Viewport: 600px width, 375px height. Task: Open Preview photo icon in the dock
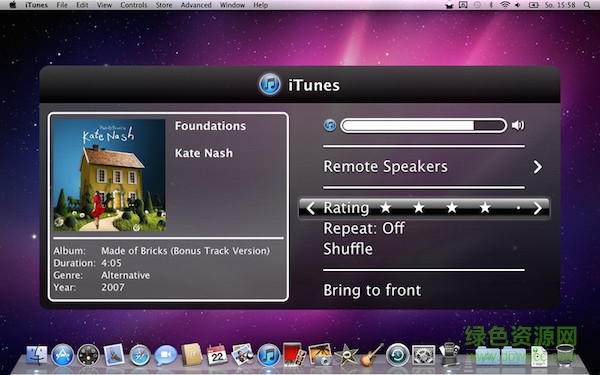tap(243, 354)
